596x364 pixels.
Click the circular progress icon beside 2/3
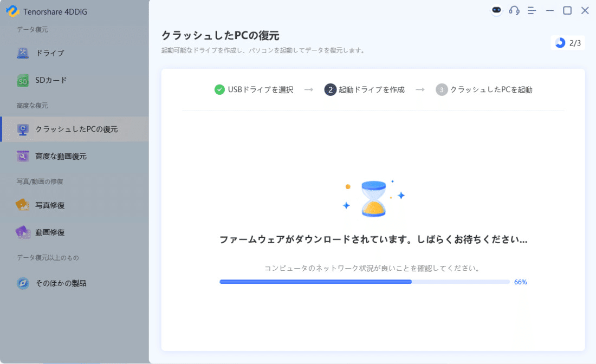point(560,43)
